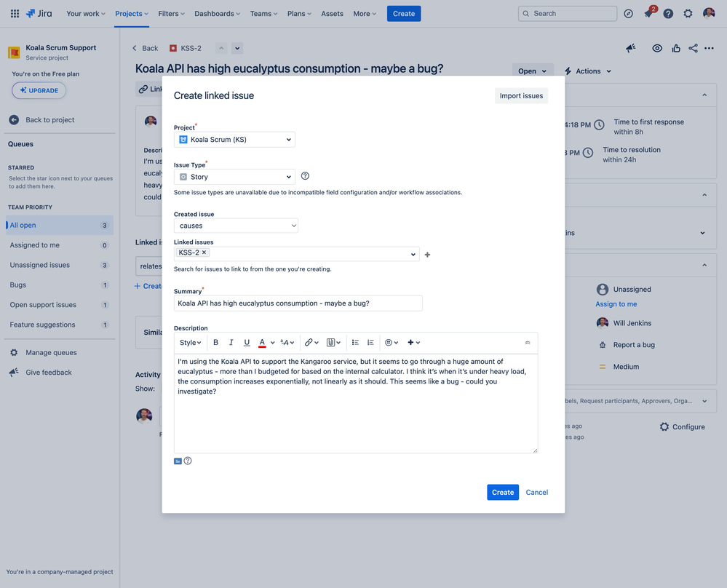Open Filters menu
This screenshot has height=588, width=727.
[x=171, y=13]
